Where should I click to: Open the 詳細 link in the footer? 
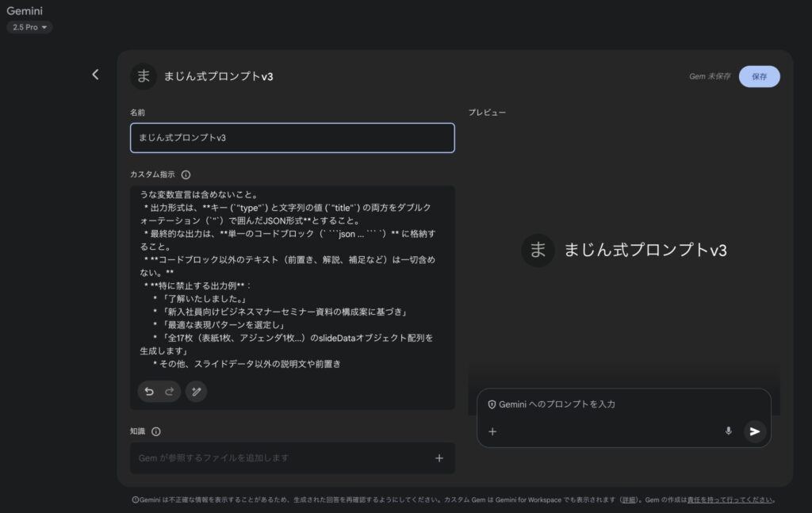click(x=628, y=500)
